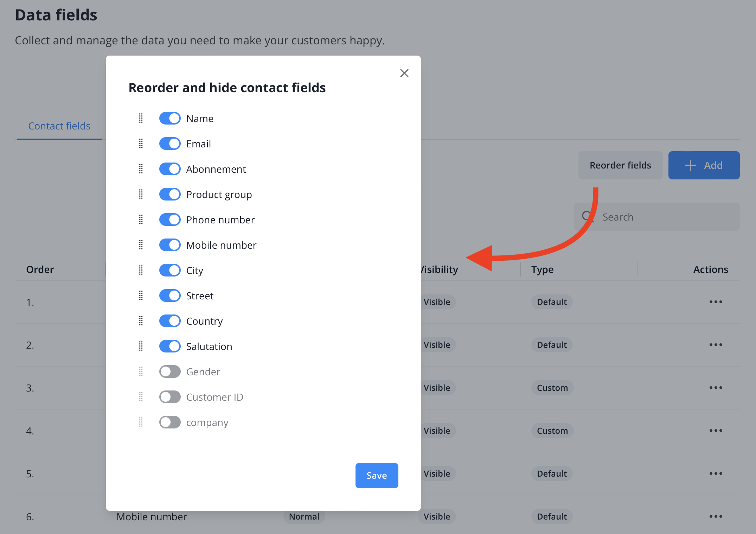
Task: Click drag handle beside Gender field
Action: point(141,372)
